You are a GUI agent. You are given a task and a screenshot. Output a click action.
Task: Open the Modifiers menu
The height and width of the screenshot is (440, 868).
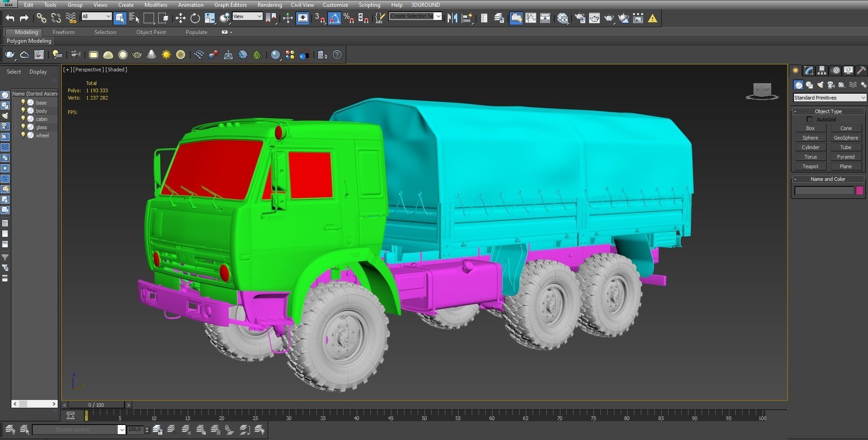[155, 5]
